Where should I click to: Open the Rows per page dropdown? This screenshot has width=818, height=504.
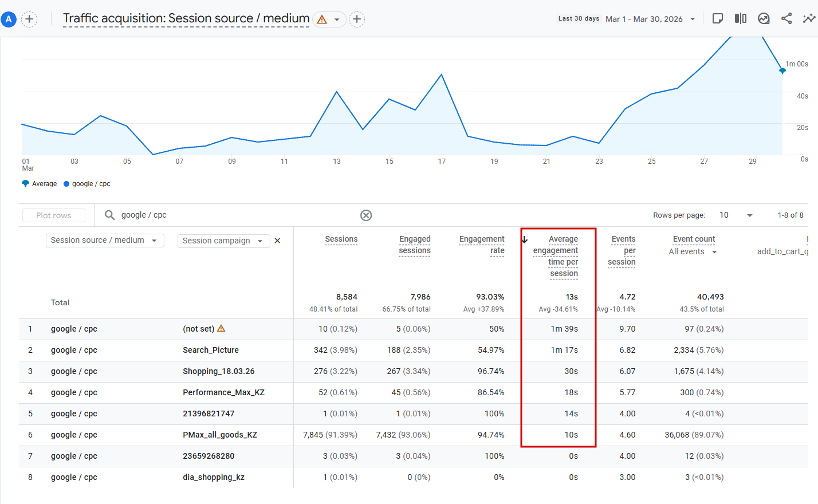(736, 215)
